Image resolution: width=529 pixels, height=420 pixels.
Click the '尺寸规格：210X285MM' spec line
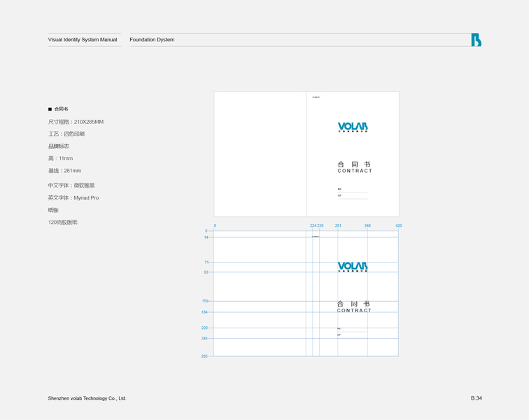[76, 122]
